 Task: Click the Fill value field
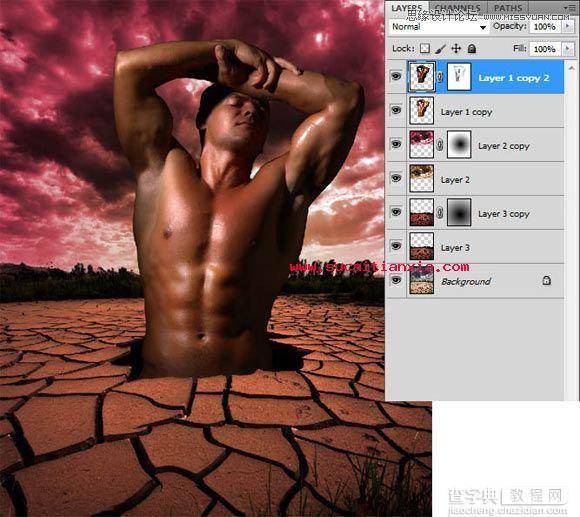coord(544,49)
